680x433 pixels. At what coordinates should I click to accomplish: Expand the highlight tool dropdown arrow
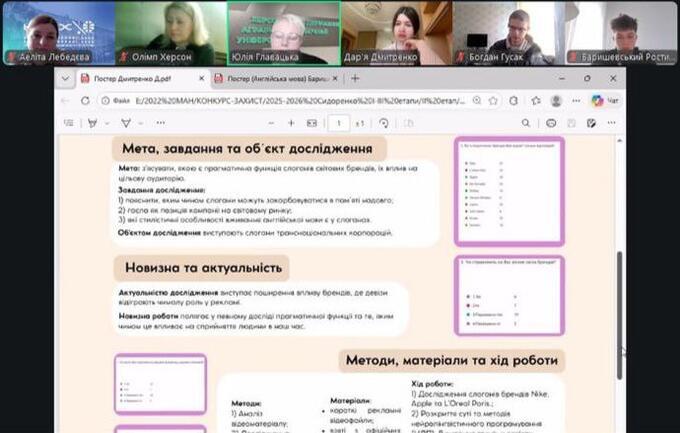[x=106, y=123]
